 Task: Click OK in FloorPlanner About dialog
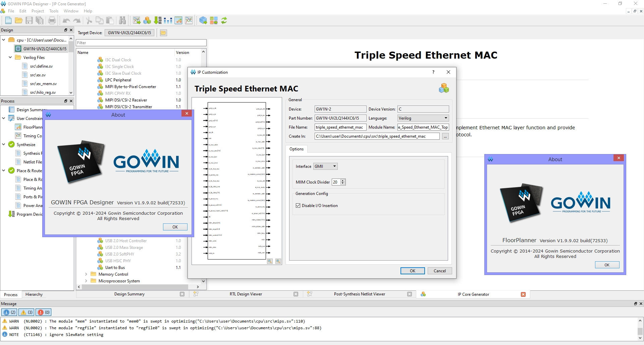click(607, 265)
